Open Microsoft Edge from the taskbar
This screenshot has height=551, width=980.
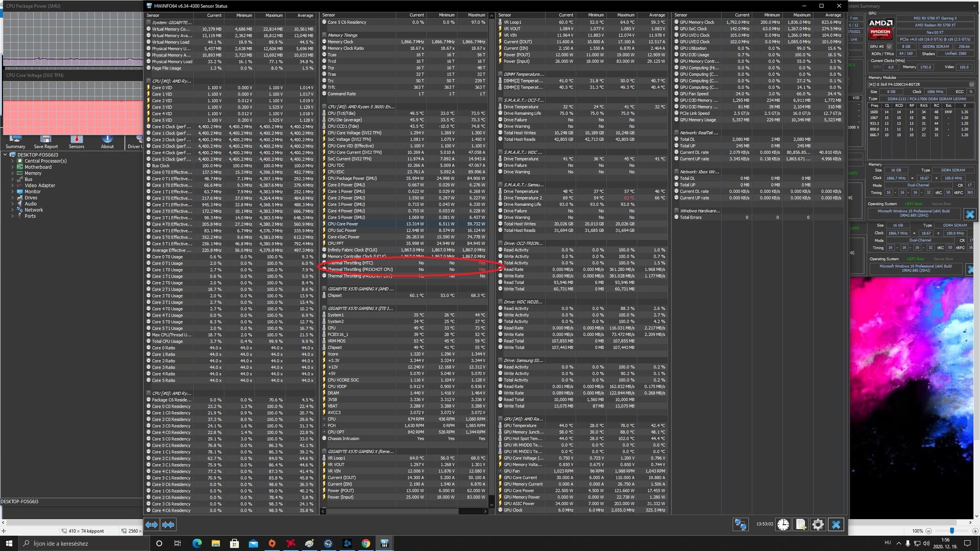197,543
